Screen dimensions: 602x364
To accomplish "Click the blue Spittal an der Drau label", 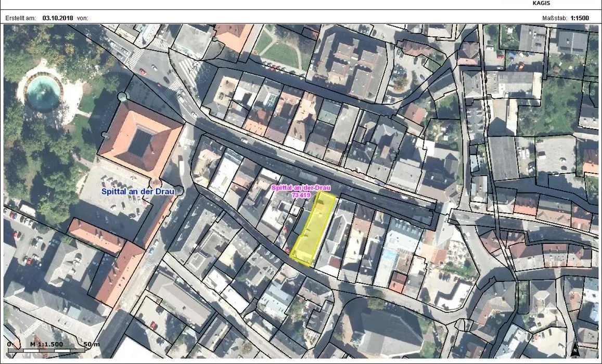I will 137,191.
